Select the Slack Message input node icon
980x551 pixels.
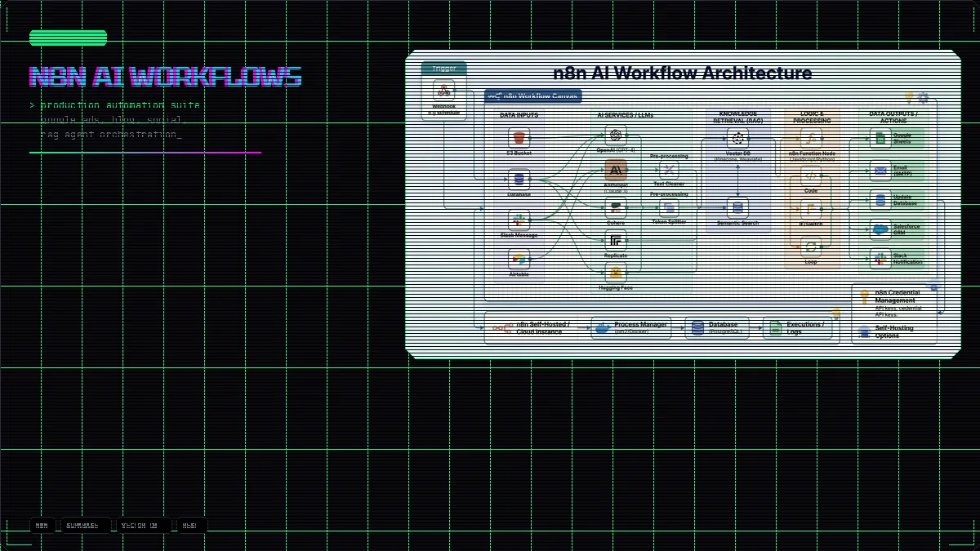(519, 220)
